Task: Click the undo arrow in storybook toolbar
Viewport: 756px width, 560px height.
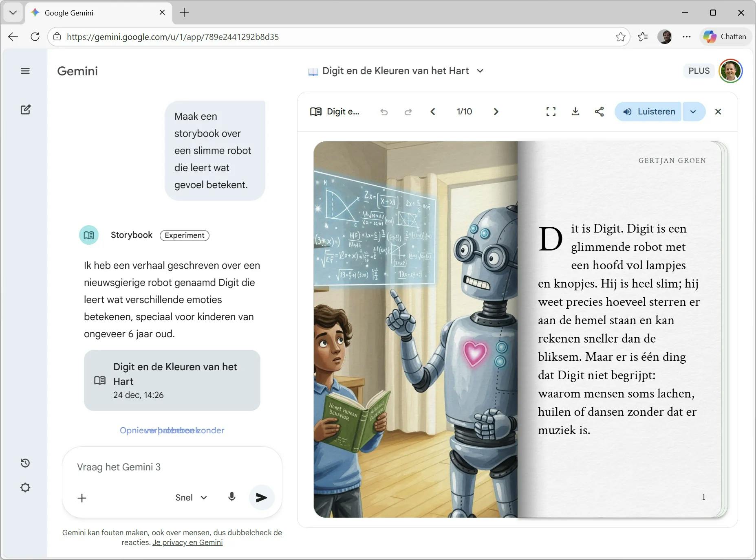Action: coord(384,112)
